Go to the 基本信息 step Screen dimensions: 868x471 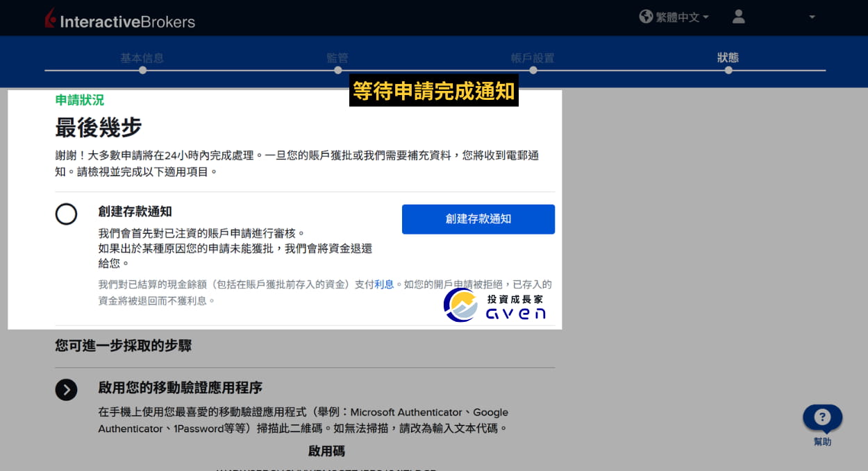tap(142, 58)
